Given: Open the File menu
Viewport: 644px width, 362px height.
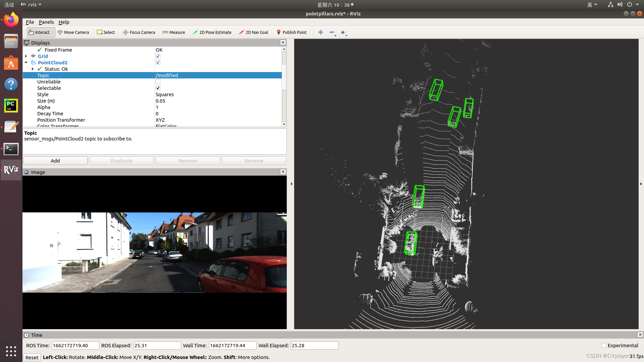Looking at the screenshot, I should pos(30,22).
